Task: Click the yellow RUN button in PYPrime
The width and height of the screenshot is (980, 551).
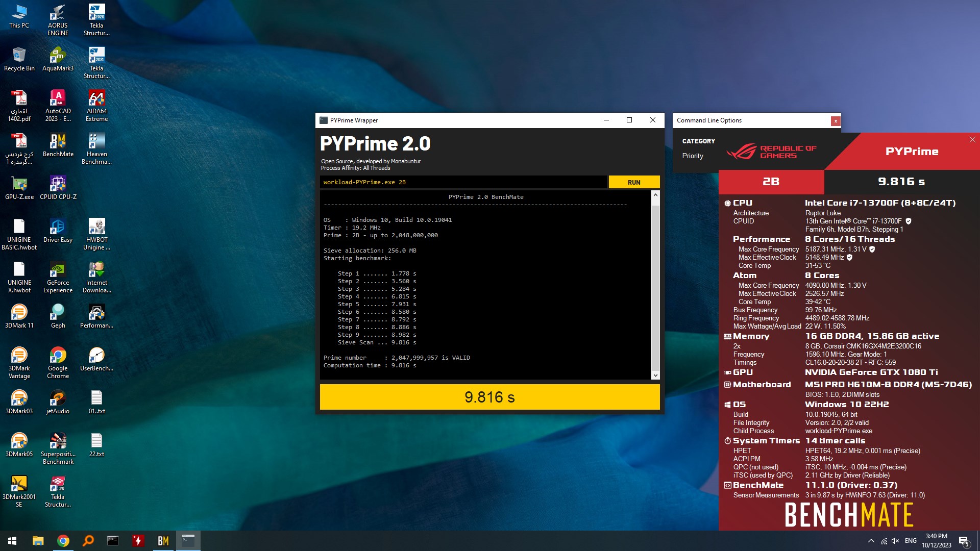Action: 634,182
